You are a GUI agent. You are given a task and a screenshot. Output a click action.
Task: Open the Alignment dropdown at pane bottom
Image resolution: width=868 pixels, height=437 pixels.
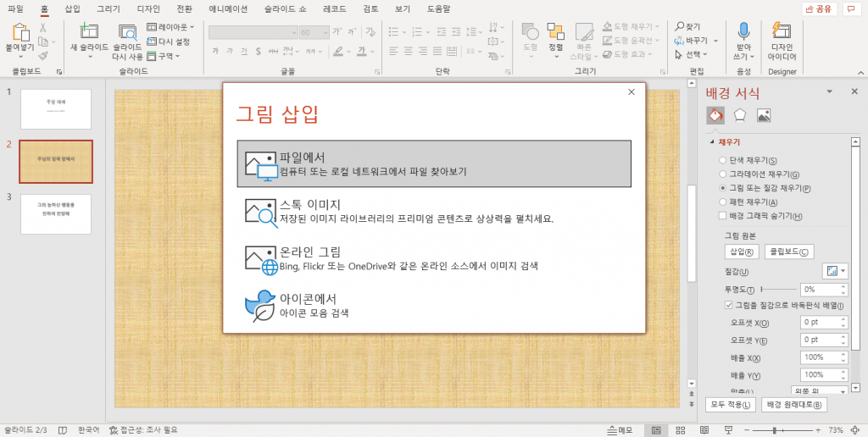pyautogui.click(x=821, y=390)
